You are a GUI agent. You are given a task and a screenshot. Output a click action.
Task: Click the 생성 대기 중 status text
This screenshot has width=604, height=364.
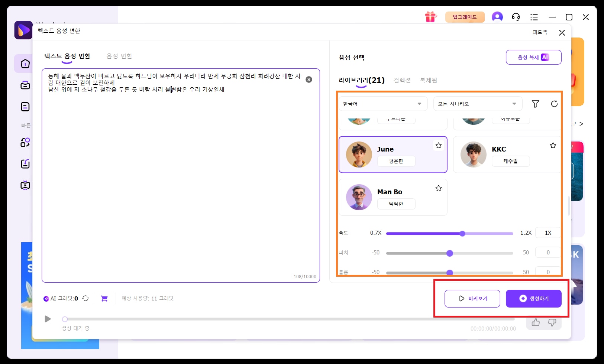[x=75, y=328]
